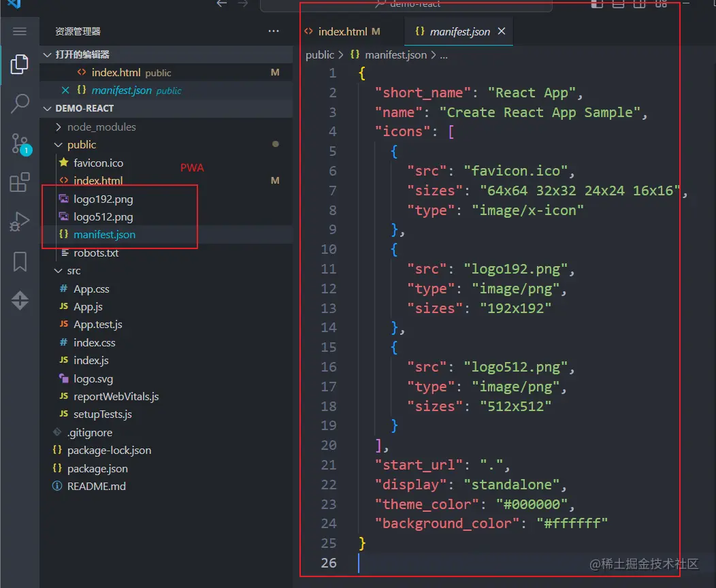This screenshot has height=588, width=716.
Task: Click the "icons" key on line 4
Action: (402, 131)
